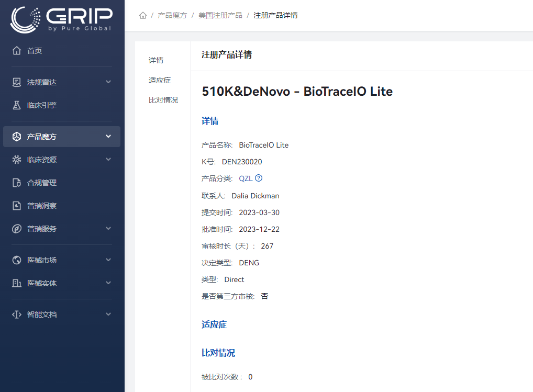Click 美国注册产品 in the breadcrumb
533x392 pixels.
tap(220, 15)
